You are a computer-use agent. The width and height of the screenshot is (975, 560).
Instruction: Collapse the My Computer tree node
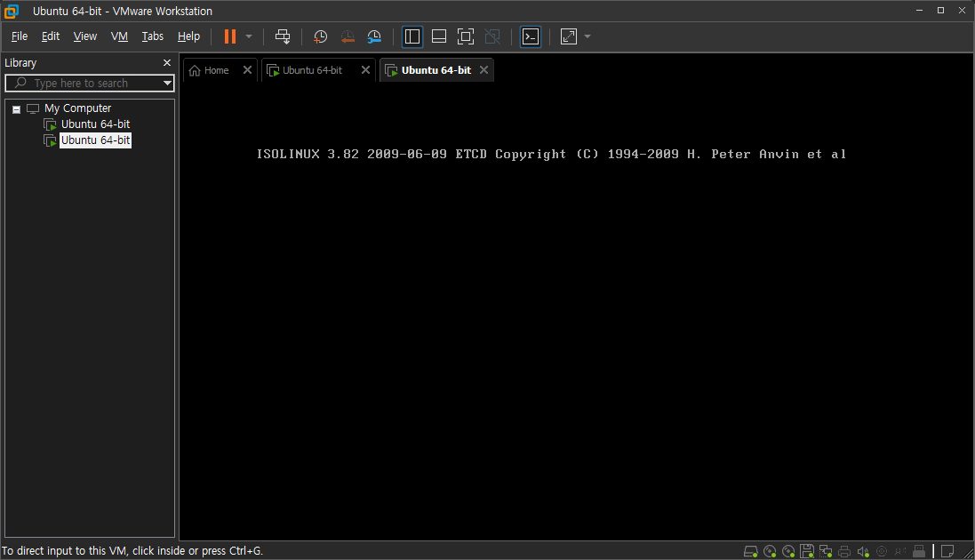coord(17,108)
